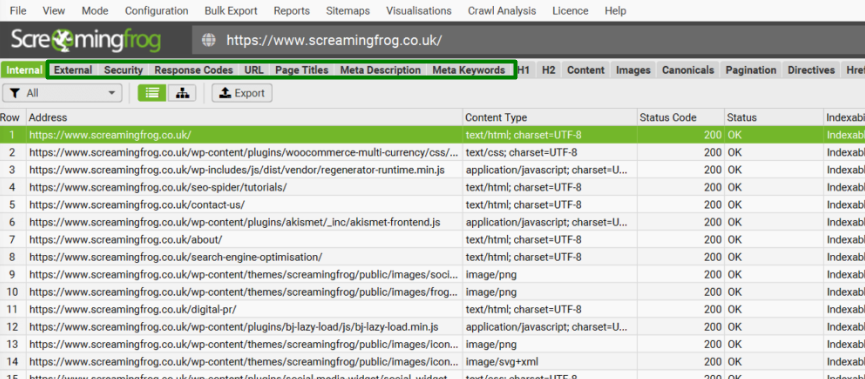Open the Crawl Analysis menu
Screen dimensions: 865x379
tap(501, 10)
